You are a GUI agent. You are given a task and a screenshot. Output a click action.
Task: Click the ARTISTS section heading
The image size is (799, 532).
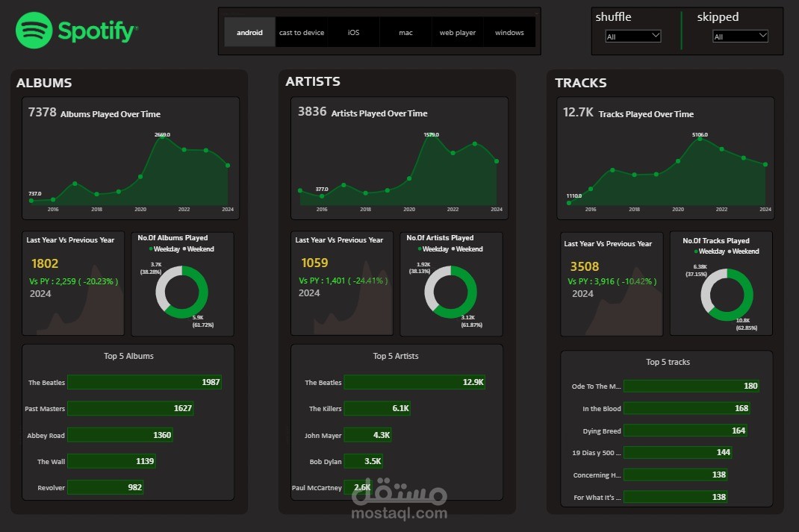tap(313, 81)
